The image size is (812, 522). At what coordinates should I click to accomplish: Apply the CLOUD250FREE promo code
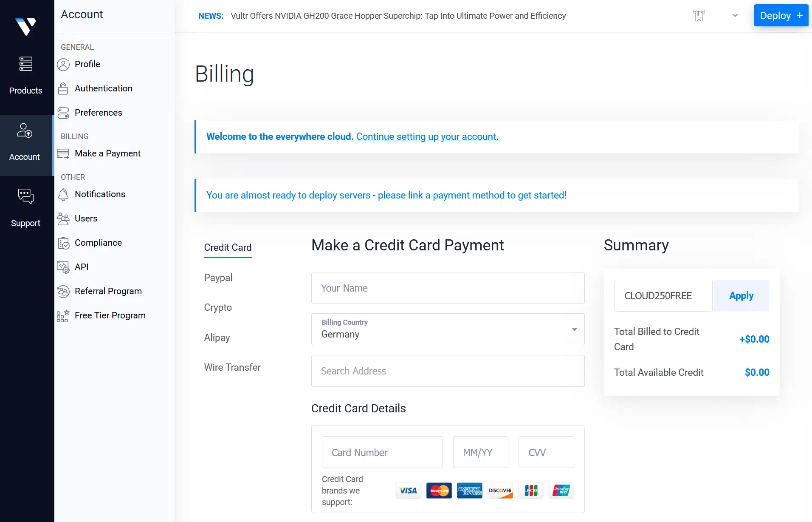(741, 295)
